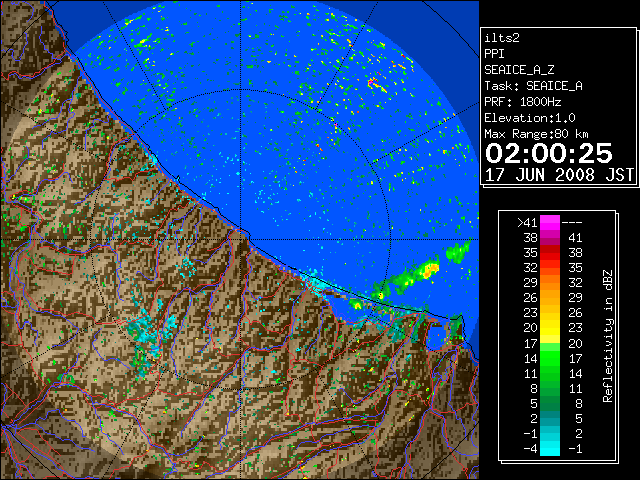The image size is (640, 480).
Task: Click the red 35-38 dBZ legend band
Action: point(550,253)
